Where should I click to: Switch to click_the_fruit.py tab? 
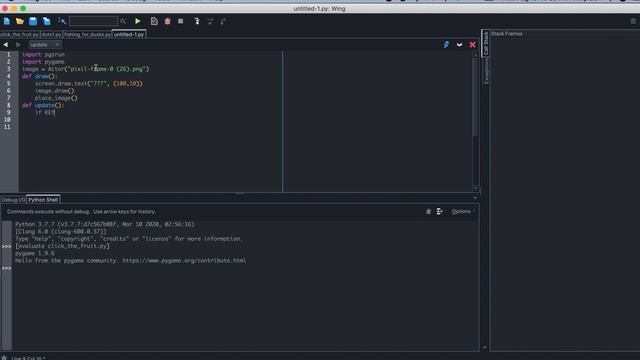click(20, 35)
